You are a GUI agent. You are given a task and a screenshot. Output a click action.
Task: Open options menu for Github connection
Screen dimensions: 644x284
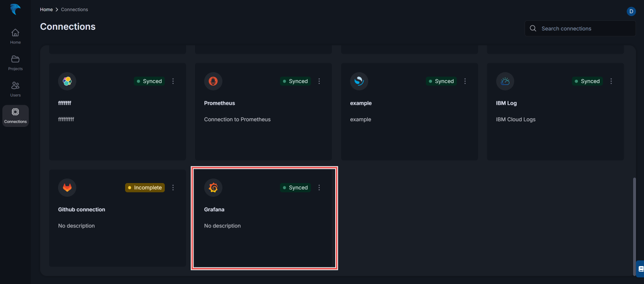(x=173, y=187)
